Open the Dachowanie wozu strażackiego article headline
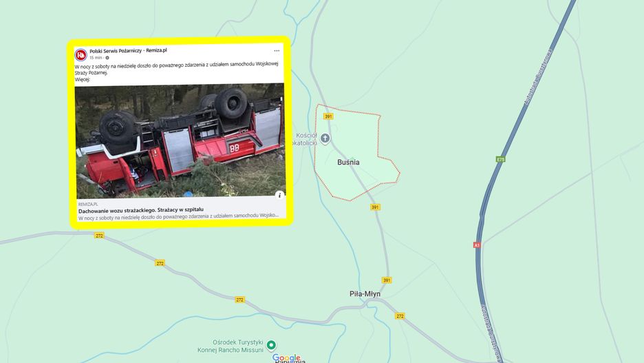Image resolution: width=644 pixels, height=363 pixels. tap(141, 209)
